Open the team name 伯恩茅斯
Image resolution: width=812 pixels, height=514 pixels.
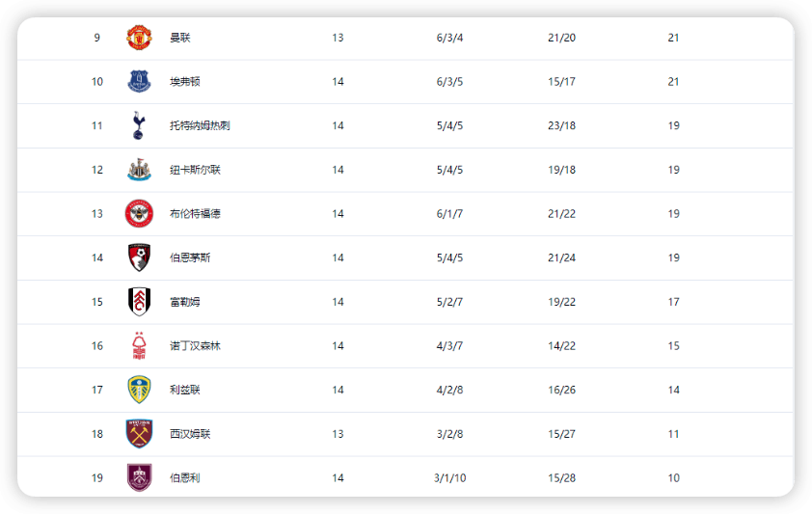pos(190,257)
